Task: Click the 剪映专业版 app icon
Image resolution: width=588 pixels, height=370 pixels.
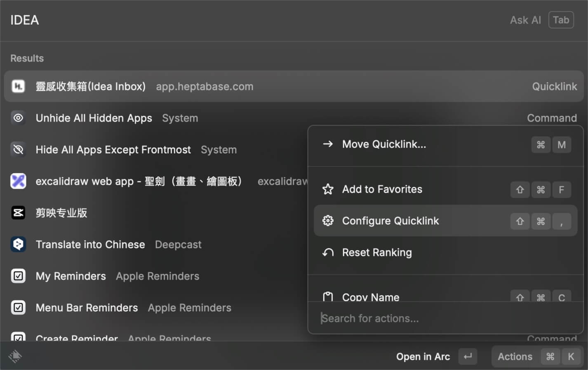Action: click(18, 213)
